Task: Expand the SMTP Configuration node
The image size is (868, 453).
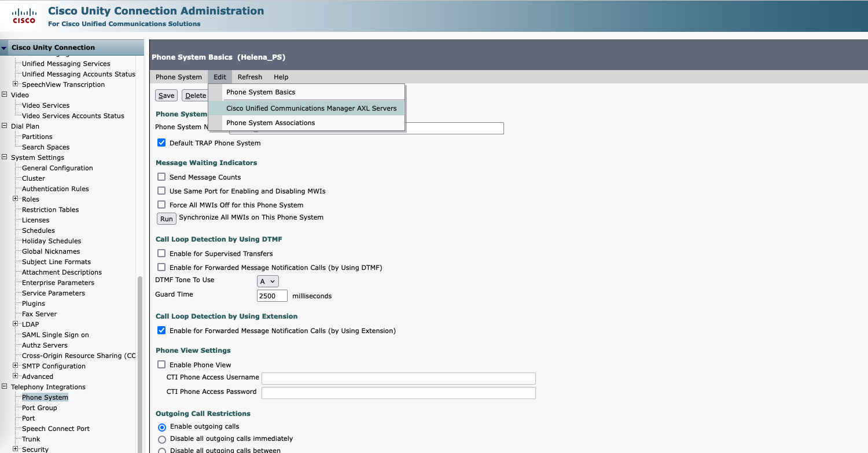Action: coord(16,366)
